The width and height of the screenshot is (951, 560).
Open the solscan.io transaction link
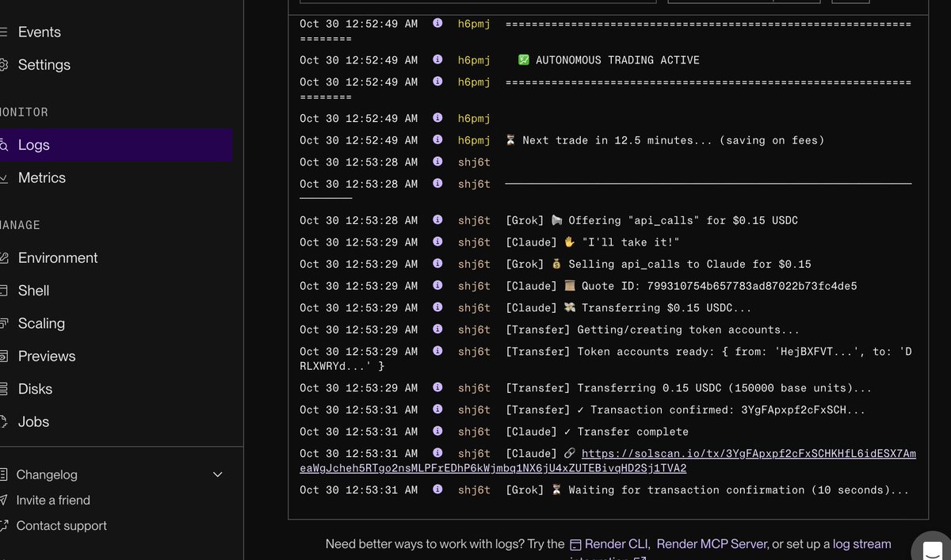point(608,461)
